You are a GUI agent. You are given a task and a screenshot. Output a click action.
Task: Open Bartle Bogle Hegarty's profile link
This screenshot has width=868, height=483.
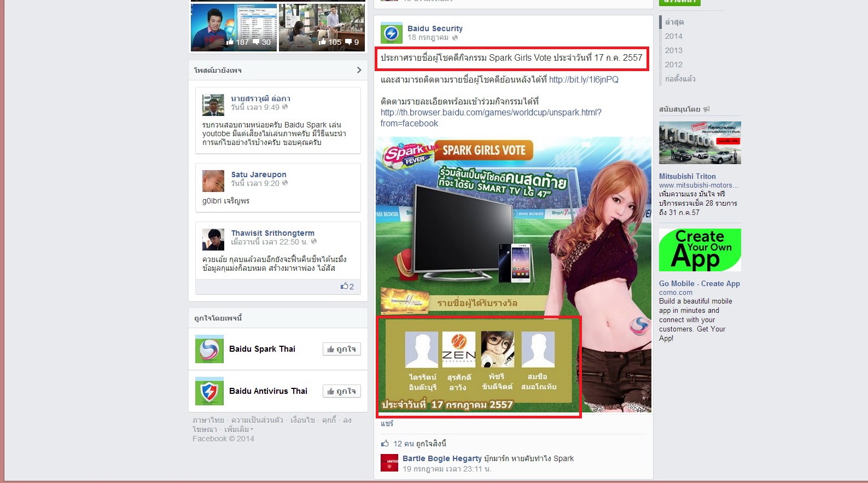tap(442, 458)
